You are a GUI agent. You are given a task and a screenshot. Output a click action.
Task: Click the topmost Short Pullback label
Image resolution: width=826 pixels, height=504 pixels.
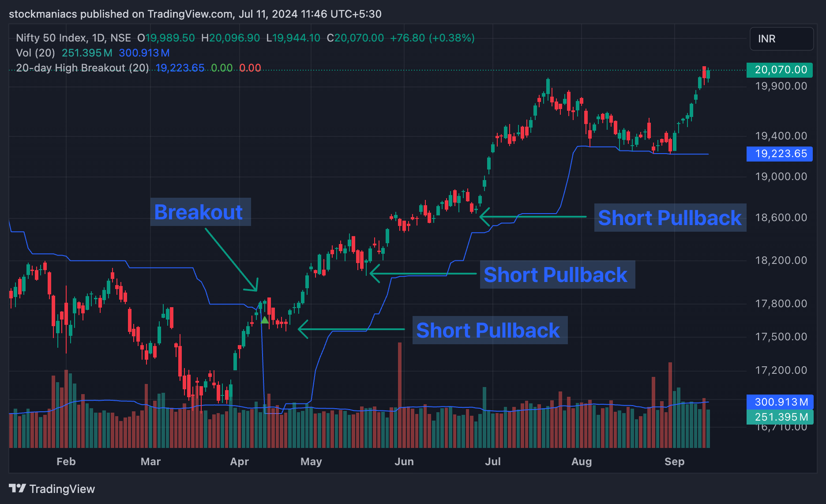click(670, 217)
